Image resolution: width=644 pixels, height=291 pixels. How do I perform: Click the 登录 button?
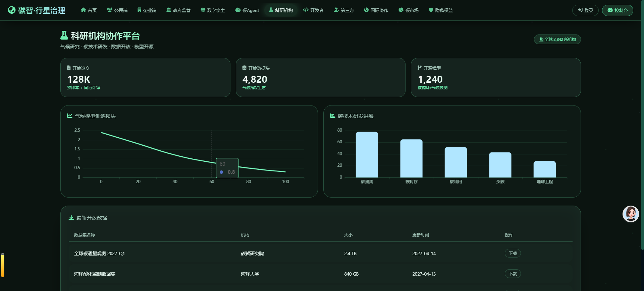[585, 10]
